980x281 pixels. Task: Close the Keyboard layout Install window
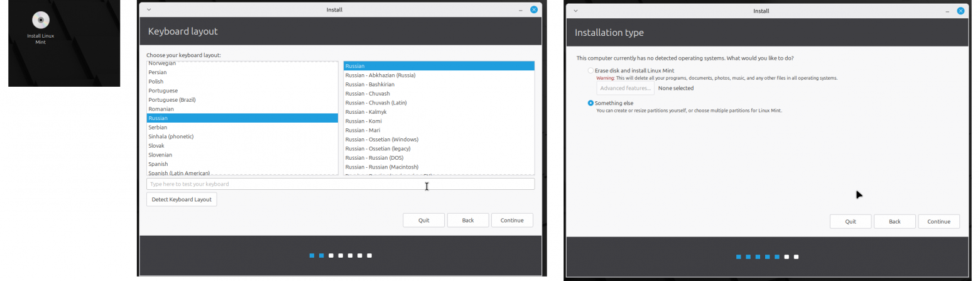pyautogui.click(x=534, y=9)
